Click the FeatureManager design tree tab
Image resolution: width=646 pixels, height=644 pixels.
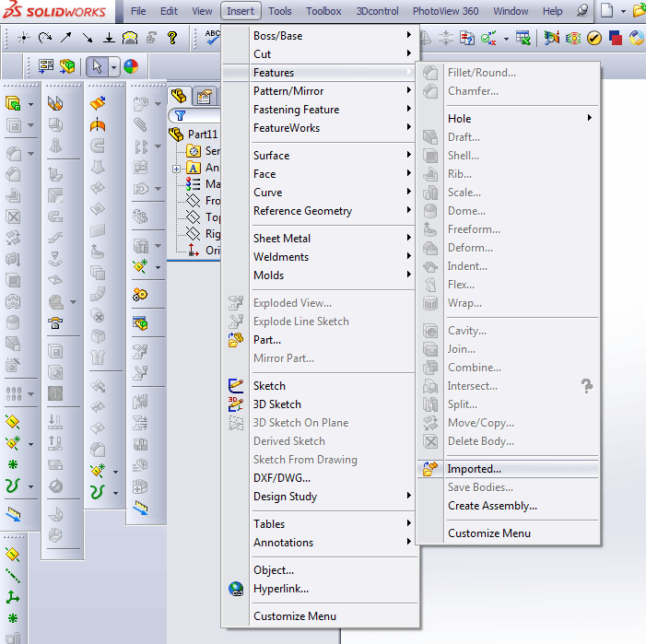point(179,96)
